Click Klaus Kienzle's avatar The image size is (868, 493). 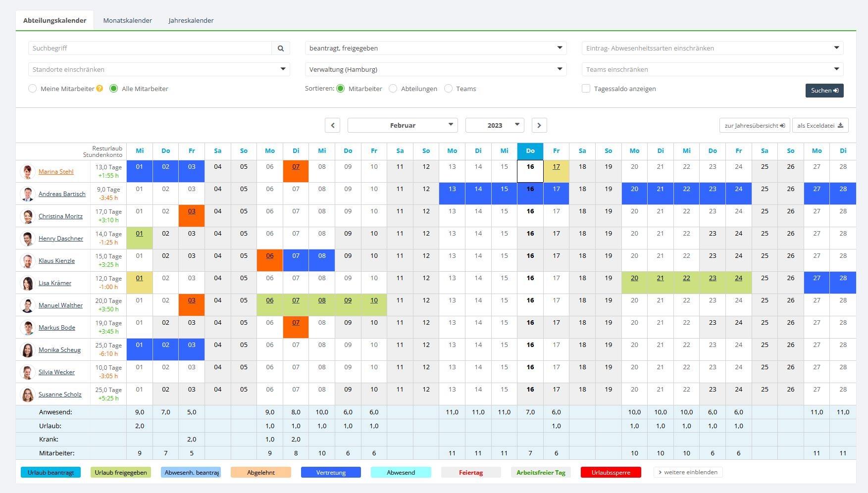tap(28, 261)
